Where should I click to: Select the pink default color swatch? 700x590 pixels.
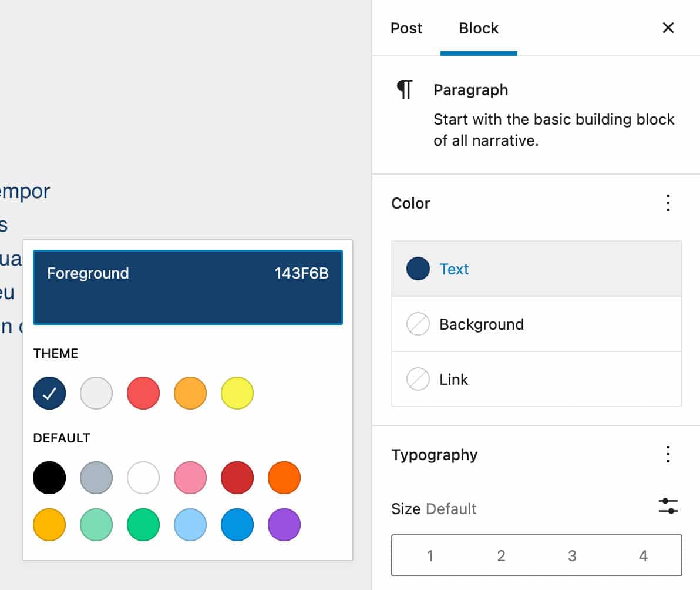190,478
